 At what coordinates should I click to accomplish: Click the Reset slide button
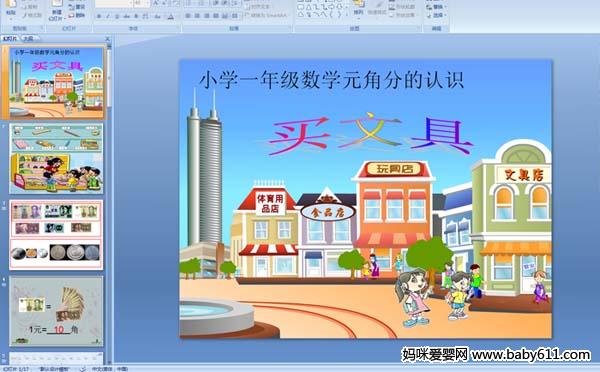tap(77, 7)
